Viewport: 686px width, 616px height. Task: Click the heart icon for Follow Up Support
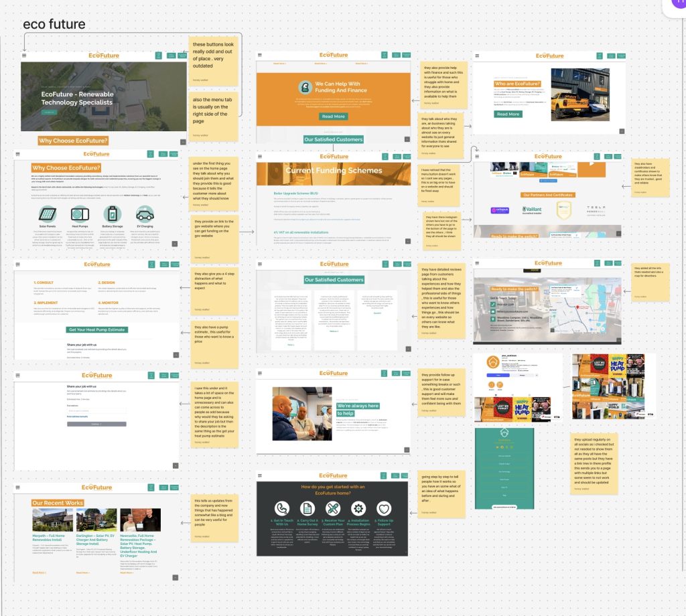point(384,508)
